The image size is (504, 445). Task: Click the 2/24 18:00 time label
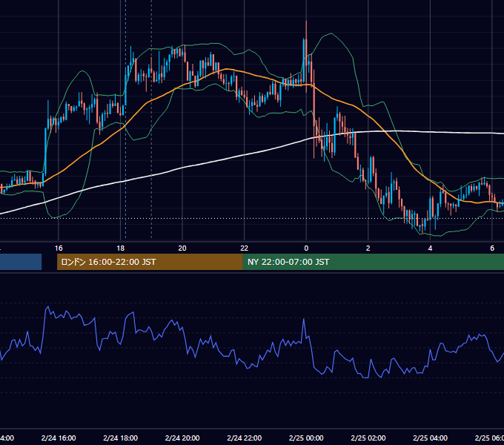tap(121, 438)
